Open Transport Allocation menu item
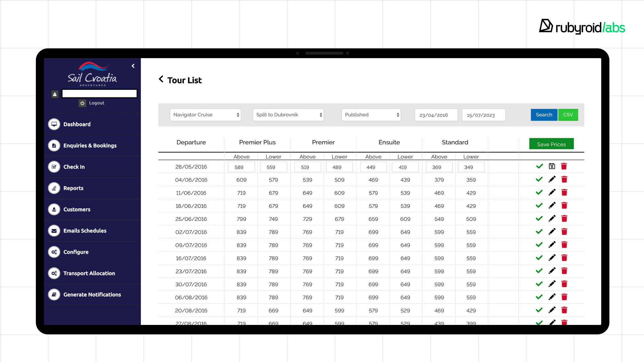644x362 pixels. tap(89, 273)
